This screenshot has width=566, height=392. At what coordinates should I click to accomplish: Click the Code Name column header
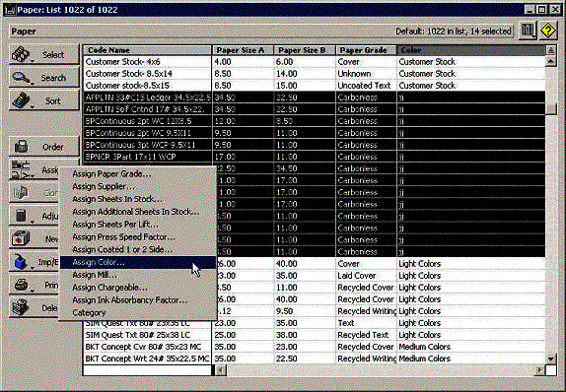147,50
